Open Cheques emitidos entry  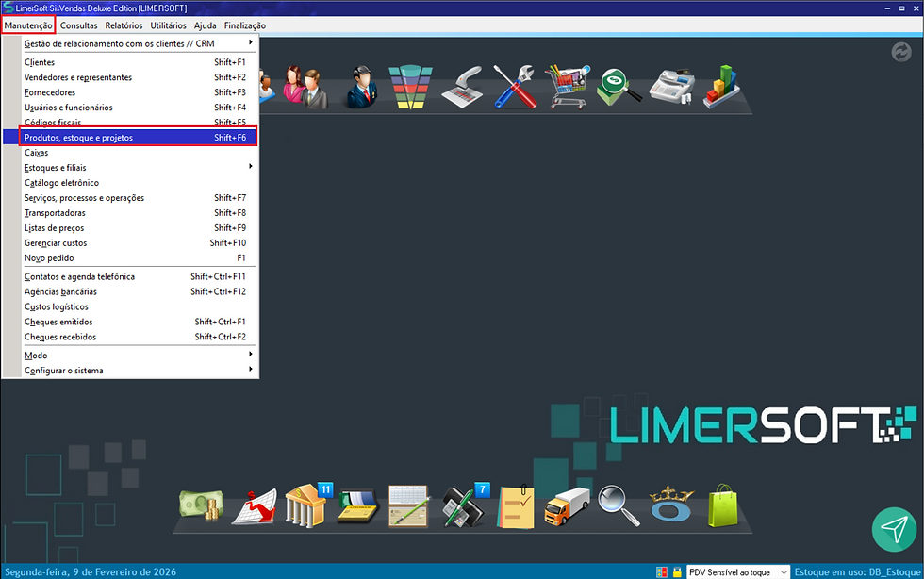(x=130, y=322)
